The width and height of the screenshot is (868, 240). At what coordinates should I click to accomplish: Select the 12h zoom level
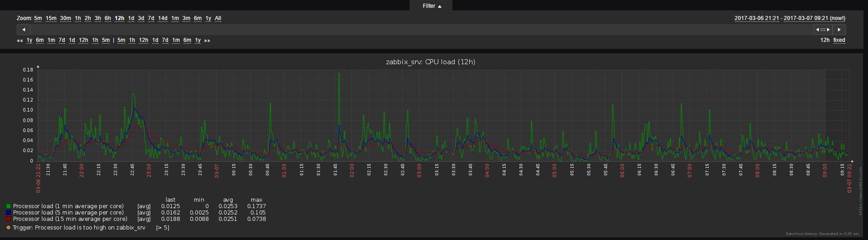coord(119,18)
